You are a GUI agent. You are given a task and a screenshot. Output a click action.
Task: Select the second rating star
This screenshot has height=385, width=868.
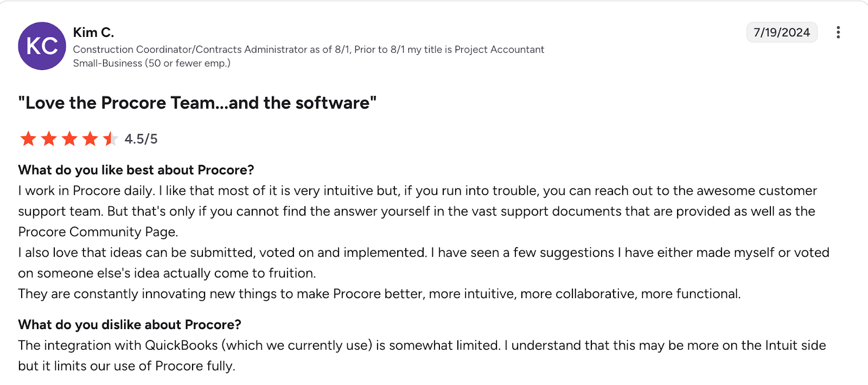48,139
